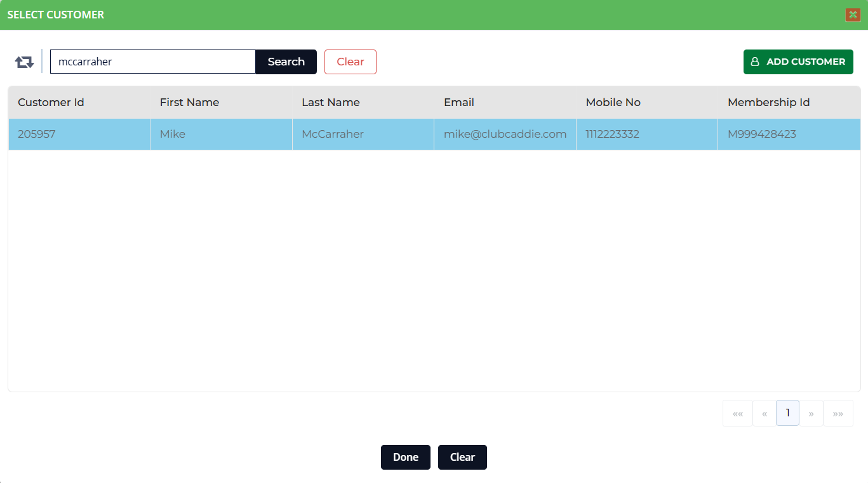Click membership id M999428423 cell
The height and width of the screenshot is (483, 868).
(761, 134)
